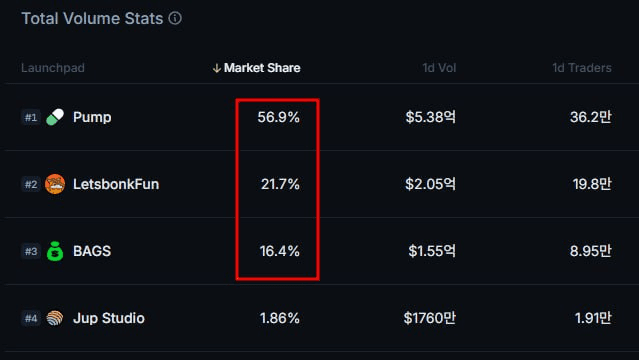Open the LetsbonkFun launchpad link
Viewport: 639px width, 360px height.
pos(116,184)
